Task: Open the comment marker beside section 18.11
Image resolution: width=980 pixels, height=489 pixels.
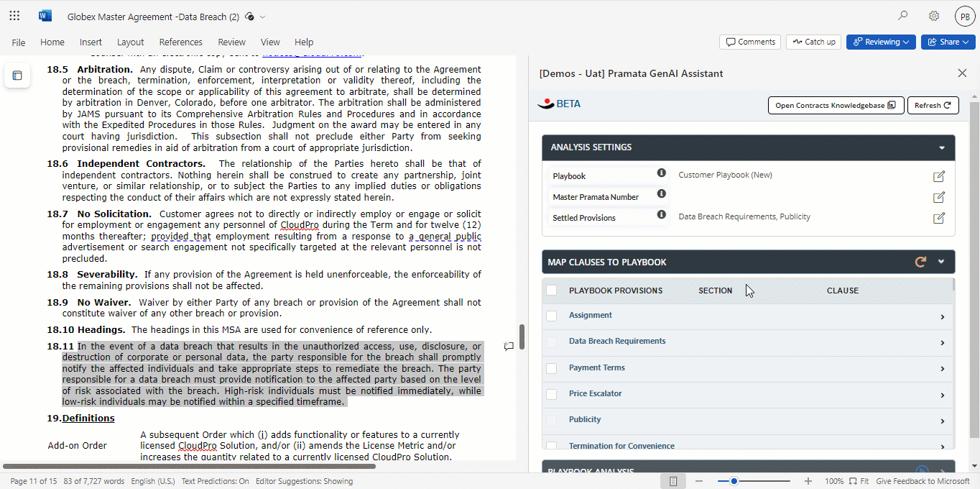Action: [509, 347]
